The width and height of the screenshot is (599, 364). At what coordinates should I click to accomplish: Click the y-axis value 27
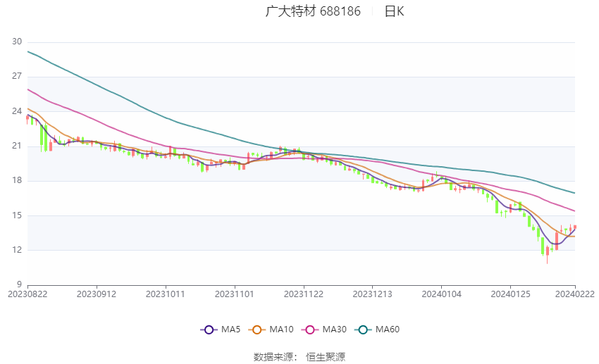coord(17,76)
